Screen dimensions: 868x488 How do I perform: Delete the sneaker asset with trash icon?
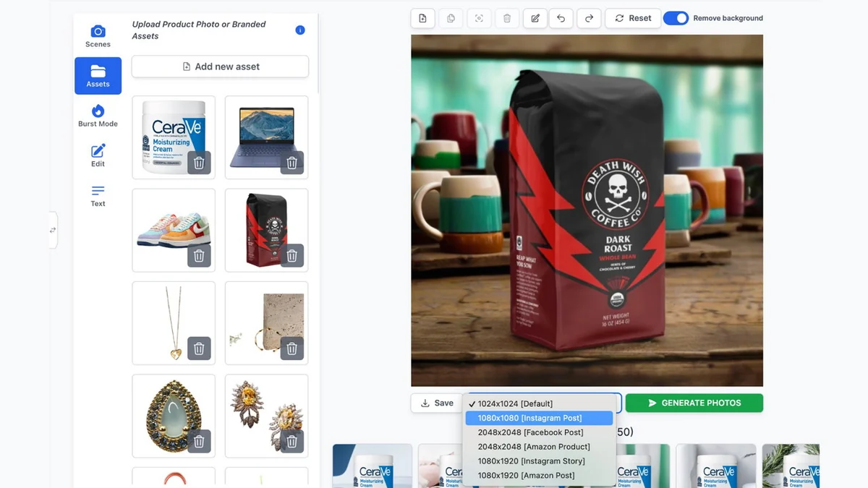pos(199,255)
